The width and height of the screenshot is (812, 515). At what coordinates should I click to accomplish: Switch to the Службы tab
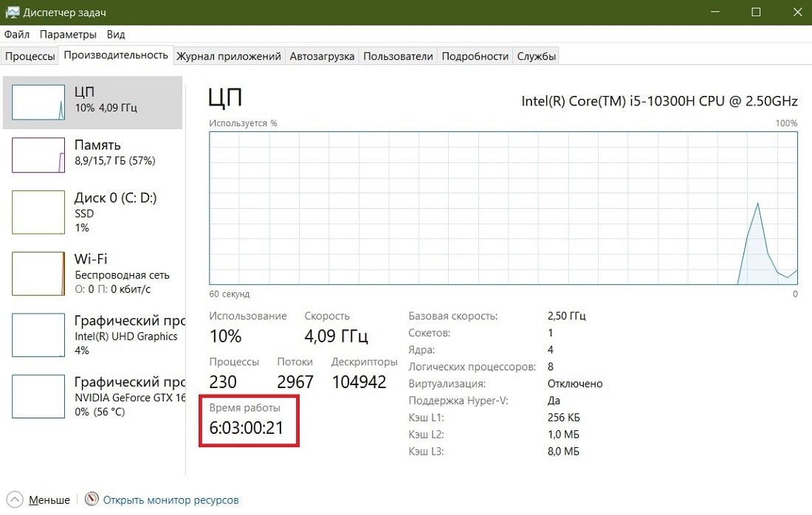coord(537,56)
